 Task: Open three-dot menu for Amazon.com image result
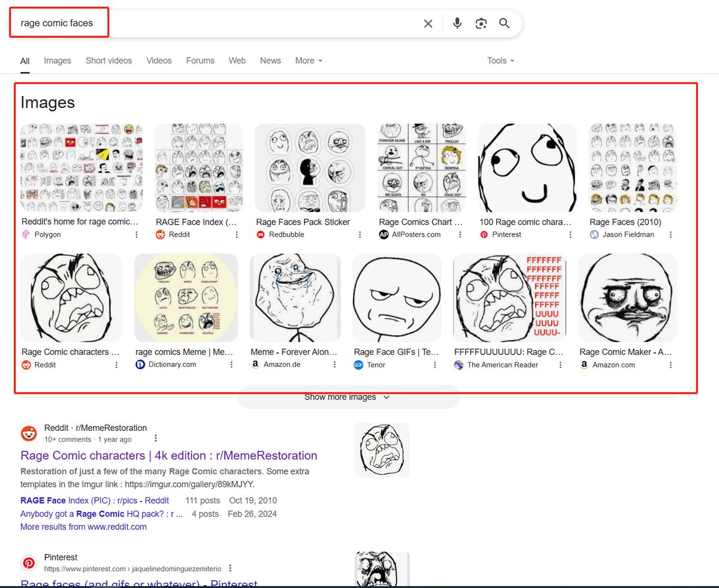[x=670, y=364]
